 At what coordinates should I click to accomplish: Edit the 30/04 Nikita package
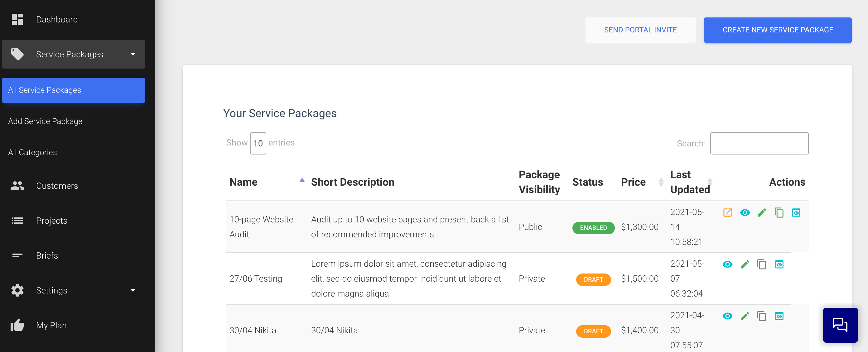tap(745, 316)
